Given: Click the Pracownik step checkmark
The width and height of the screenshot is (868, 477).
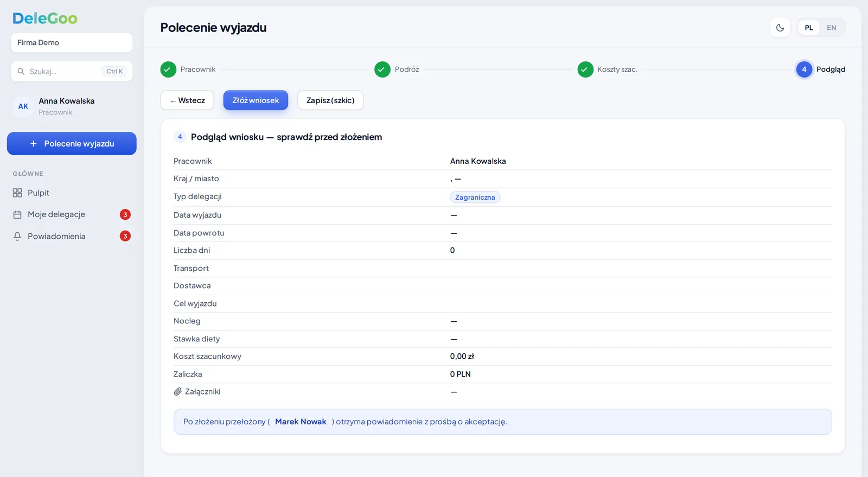Looking at the screenshot, I should (168, 69).
